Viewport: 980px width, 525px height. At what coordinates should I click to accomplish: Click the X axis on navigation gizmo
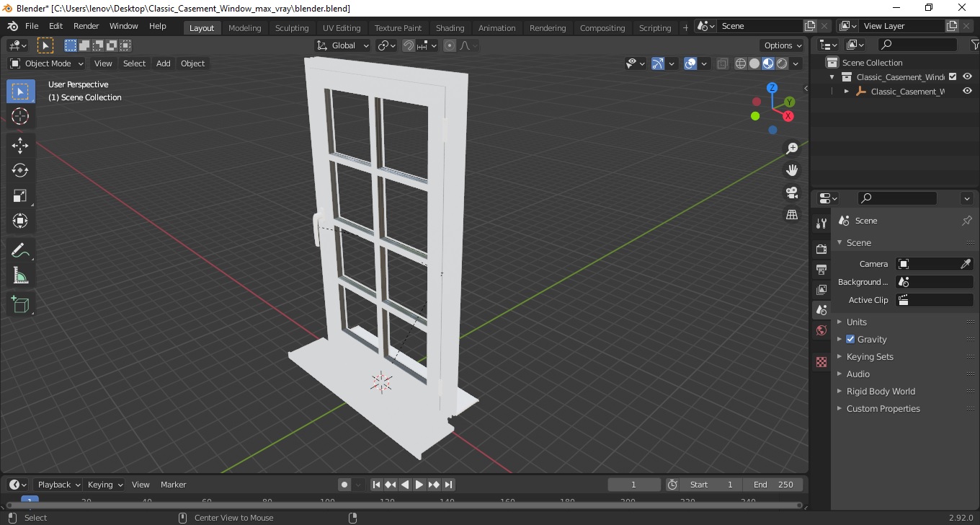(x=788, y=115)
